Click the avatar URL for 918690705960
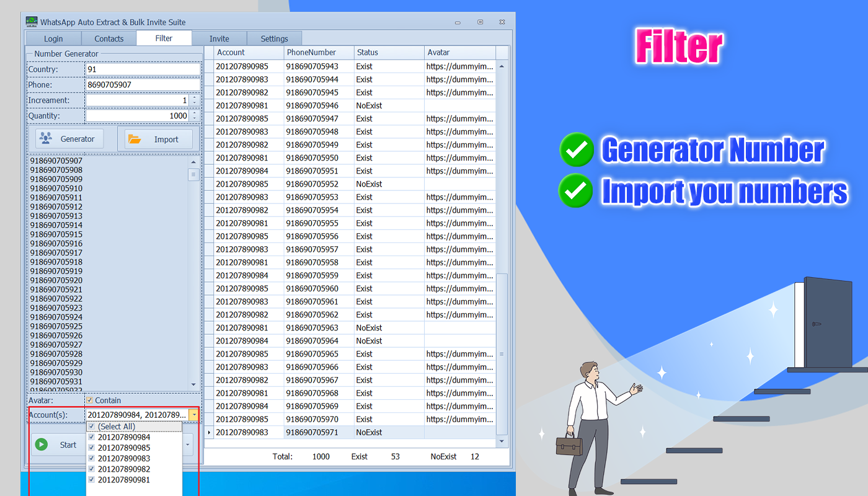Image resolution: width=868 pixels, height=496 pixels. [460, 288]
